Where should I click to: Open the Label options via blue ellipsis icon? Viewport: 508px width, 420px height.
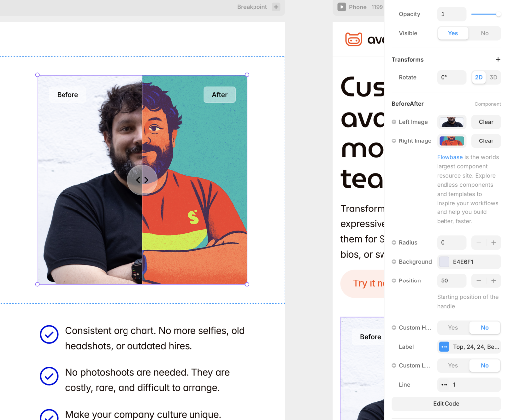click(444, 347)
